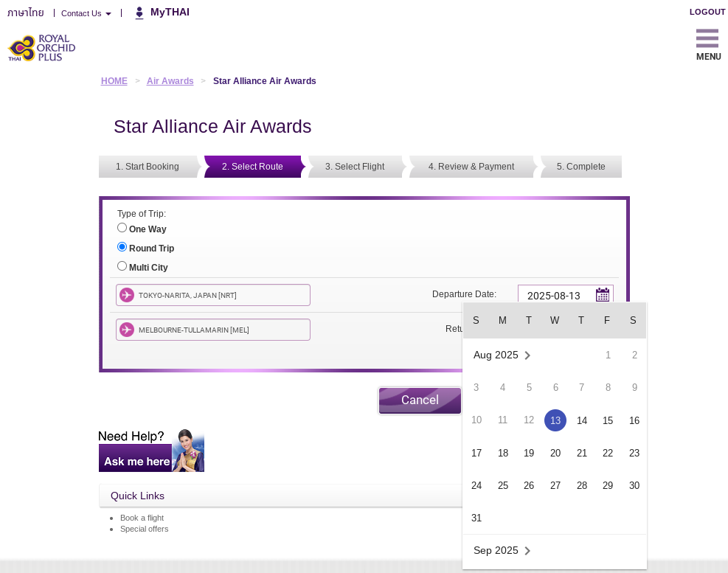Click the disabled date August 1

tap(608, 355)
